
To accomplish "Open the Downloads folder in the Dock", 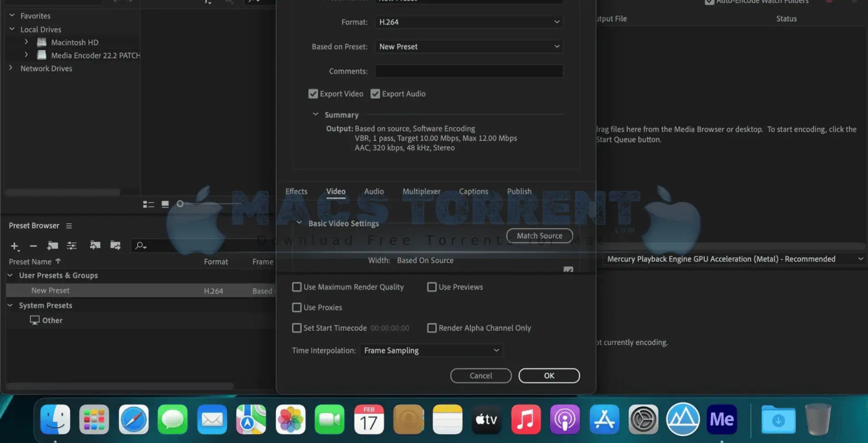I will click(779, 419).
